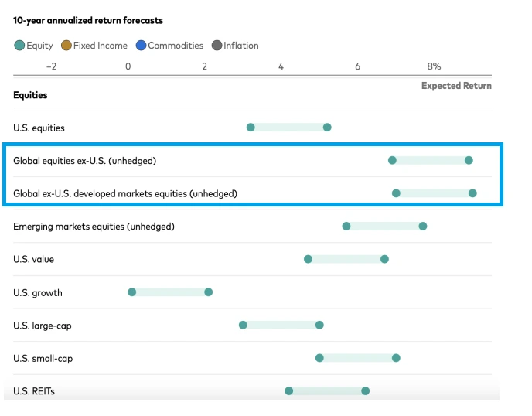This screenshot has width=532, height=416.
Task: Select the Global equities ex-U.S. (unhedged) label
Action: [84, 161]
